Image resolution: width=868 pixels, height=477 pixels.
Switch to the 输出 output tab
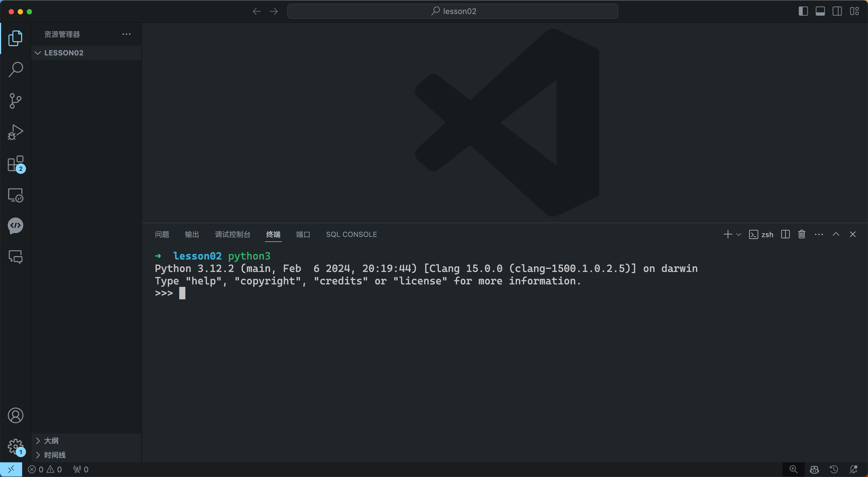(x=192, y=234)
